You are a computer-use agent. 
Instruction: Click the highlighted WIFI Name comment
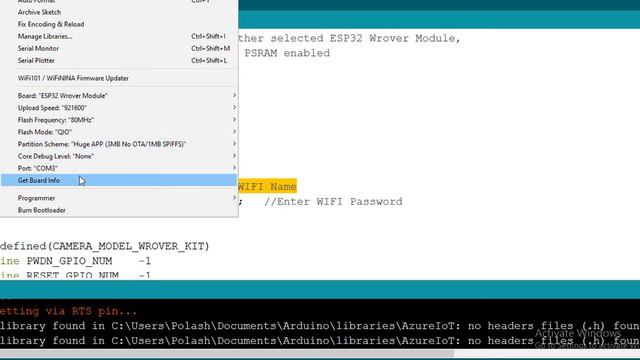pos(267,187)
